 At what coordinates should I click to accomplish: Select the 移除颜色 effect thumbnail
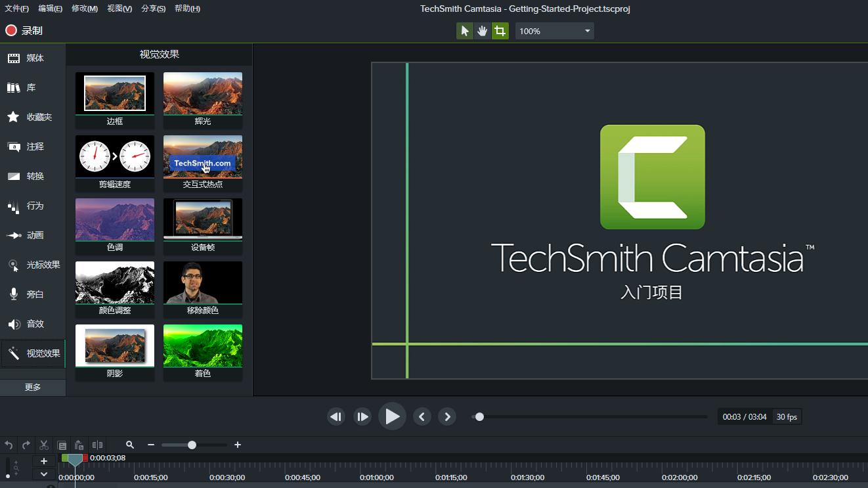coord(202,283)
